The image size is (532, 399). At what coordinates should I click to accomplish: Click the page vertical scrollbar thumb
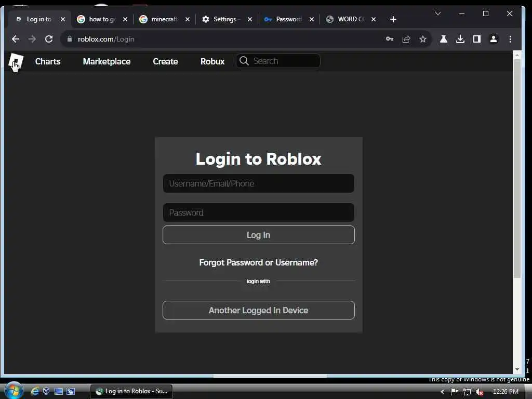(x=517, y=169)
